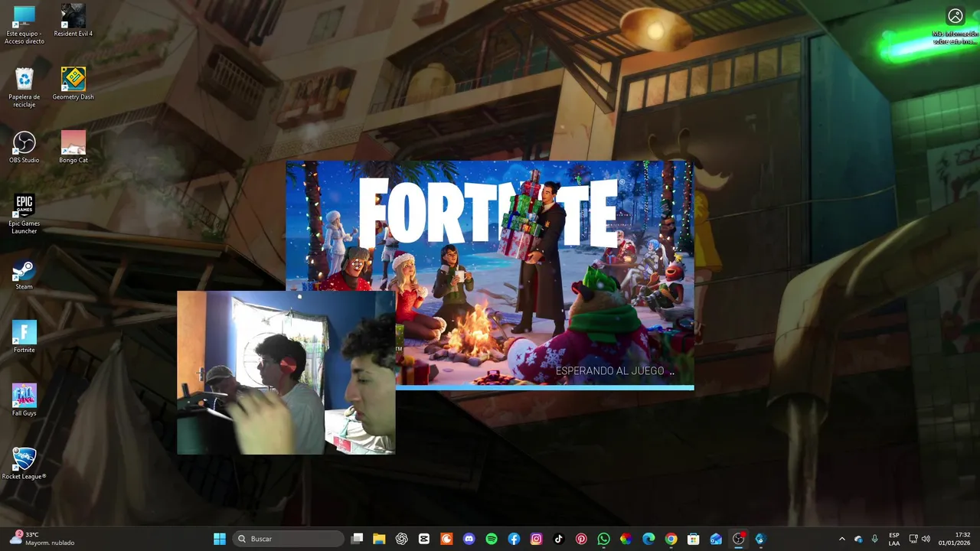Click the wallpaper info icon top-right

pos(955,16)
